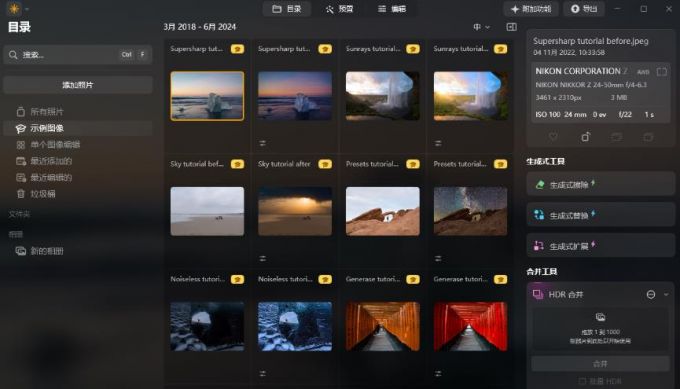The image size is (680, 389).
Task: Click the share icon below photo metadata
Action: pos(585,137)
